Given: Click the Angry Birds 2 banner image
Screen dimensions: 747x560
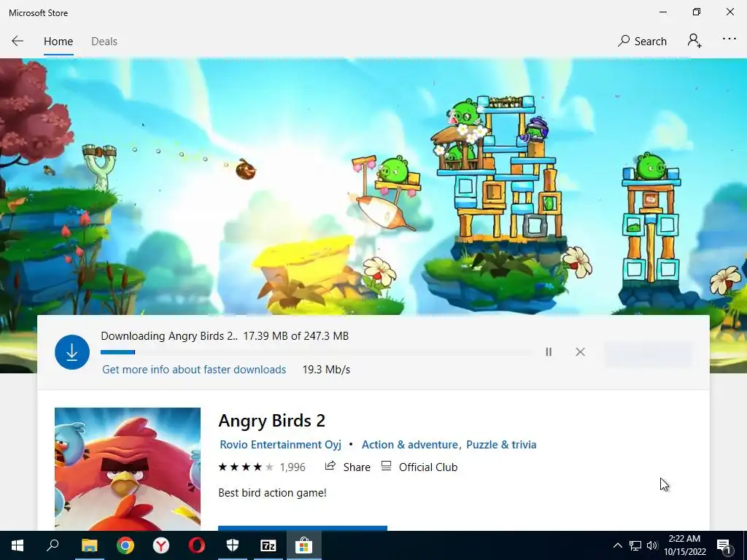Looking at the screenshot, I should (373, 187).
